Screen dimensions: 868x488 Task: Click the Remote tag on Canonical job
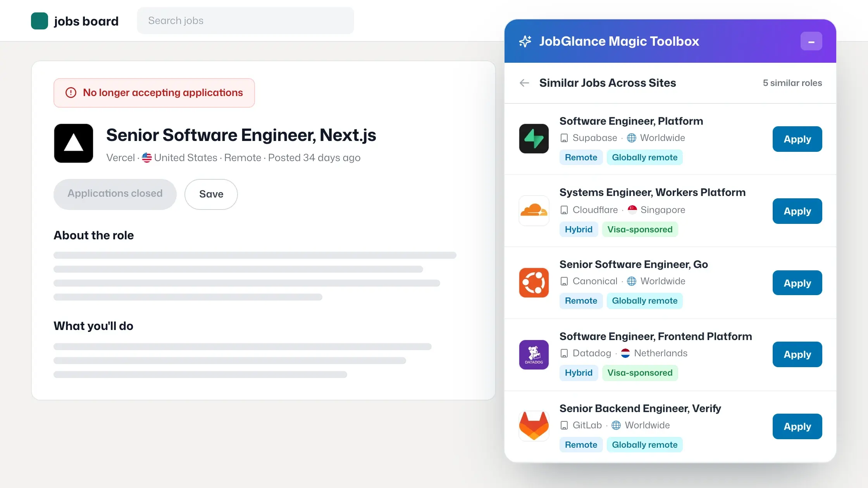581,301
